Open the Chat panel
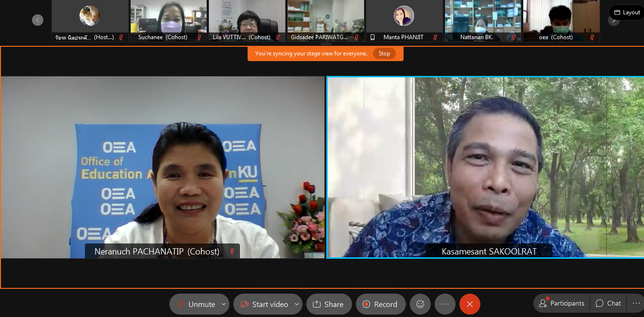The image size is (644, 317). point(608,303)
